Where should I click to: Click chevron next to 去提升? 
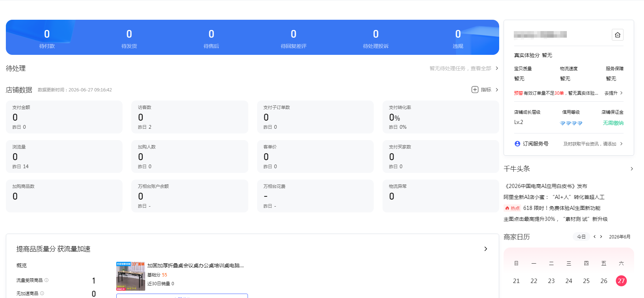coord(621,93)
